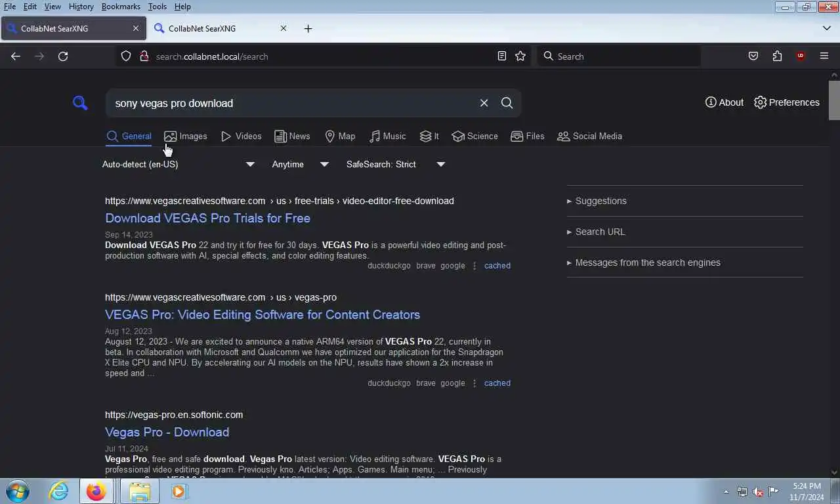Click the muted volume tray icon

click(x=758, y=492)
